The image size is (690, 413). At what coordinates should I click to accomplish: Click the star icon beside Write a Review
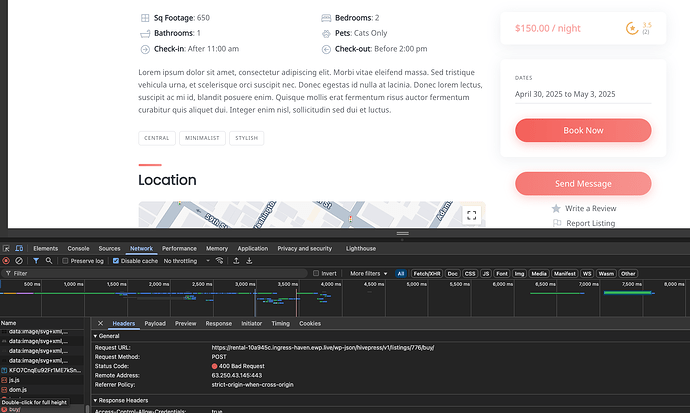(556, 208)
